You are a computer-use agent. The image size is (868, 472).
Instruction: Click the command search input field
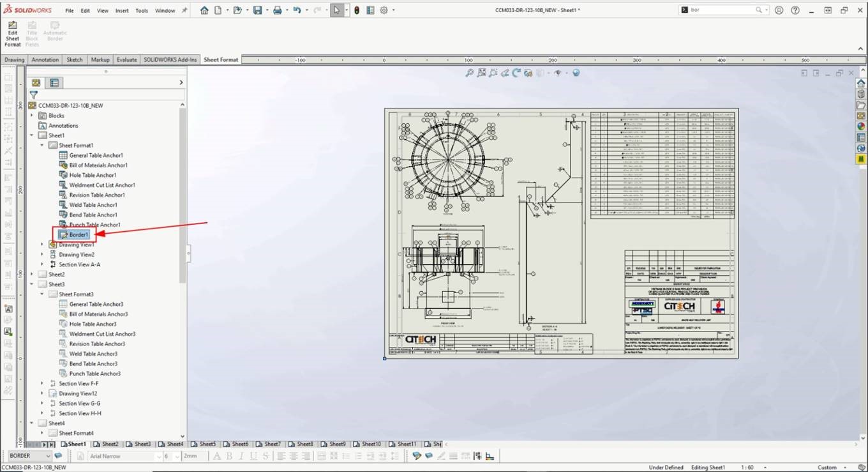(721, 10)
